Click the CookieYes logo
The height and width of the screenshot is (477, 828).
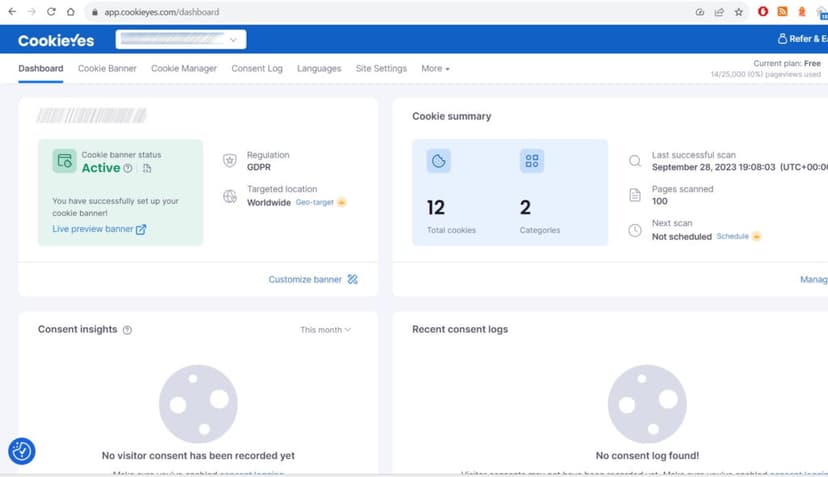point(56,40)
